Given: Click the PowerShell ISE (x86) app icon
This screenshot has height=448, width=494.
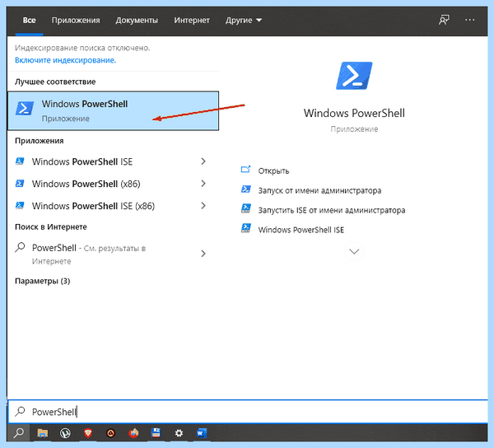Looking at the screenshot, I should point(20,206).
